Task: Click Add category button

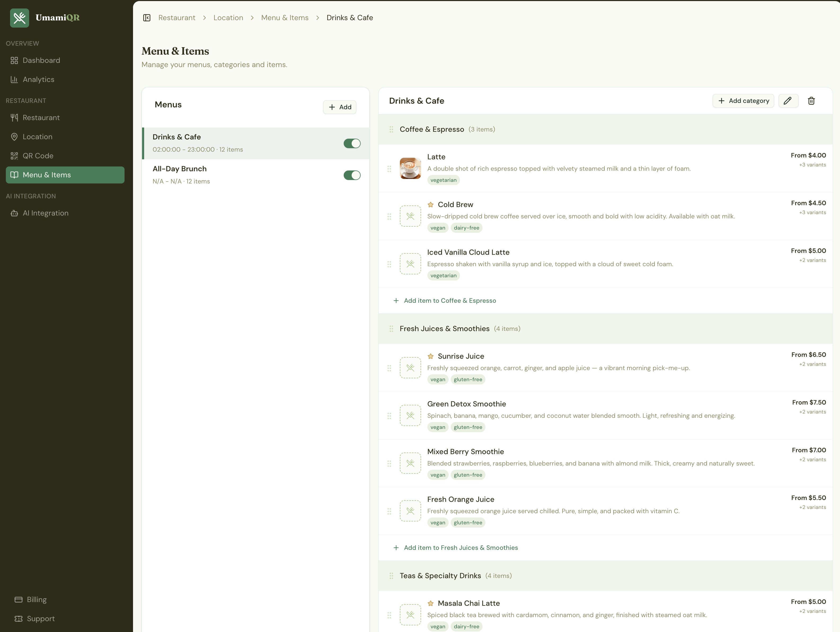Action: click(x=743, y=101)
